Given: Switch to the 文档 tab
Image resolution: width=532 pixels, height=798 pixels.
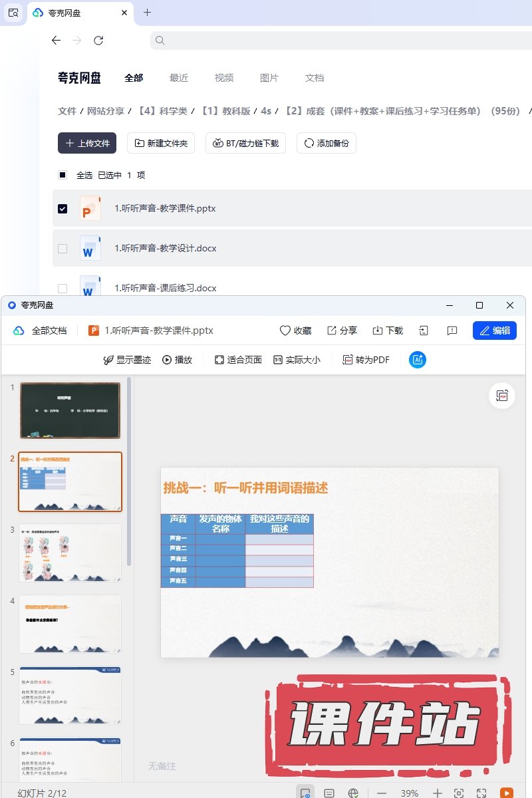Looking at the screenshot, I should point(315,78).
